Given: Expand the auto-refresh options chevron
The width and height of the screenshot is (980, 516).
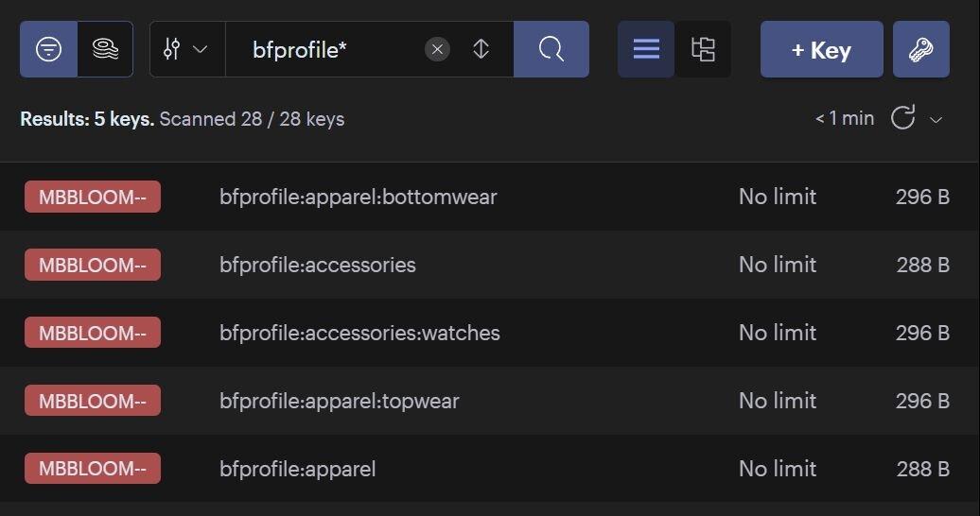Looking at the screenshot, I should (936, 119).
